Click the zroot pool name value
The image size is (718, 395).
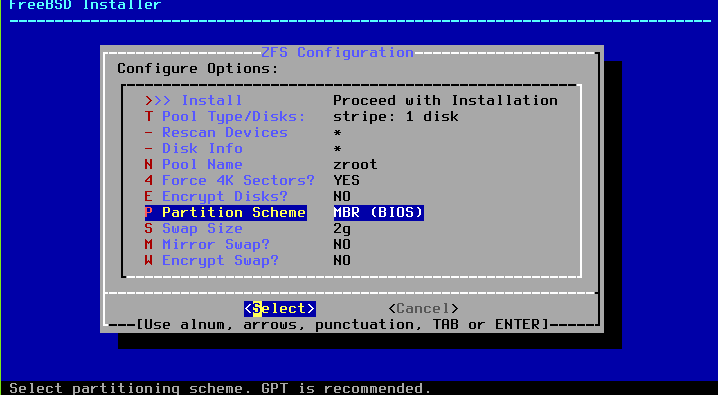355,164
